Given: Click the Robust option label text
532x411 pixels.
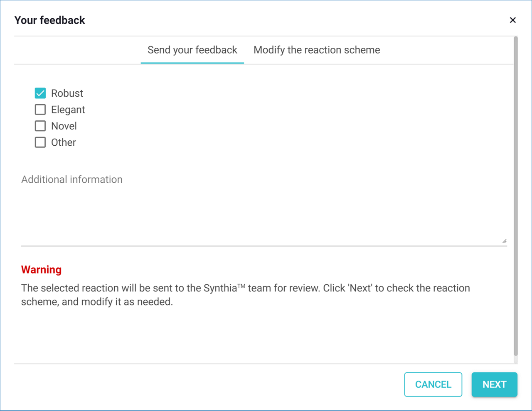Looking at the screenshot, I should pyautogui.click(x=67, y=93).
